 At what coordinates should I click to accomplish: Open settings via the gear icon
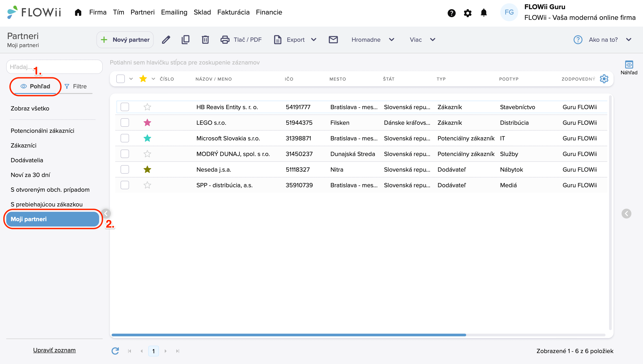point(468,13)
